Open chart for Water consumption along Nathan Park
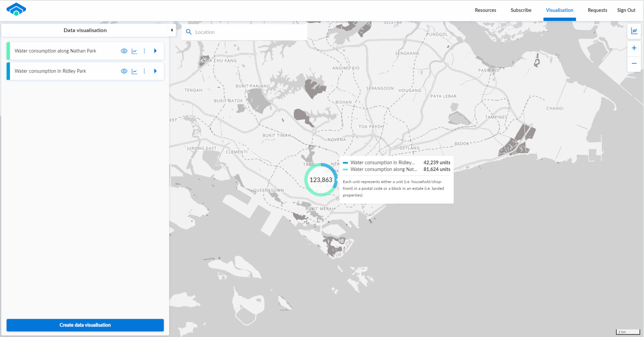 135,51
